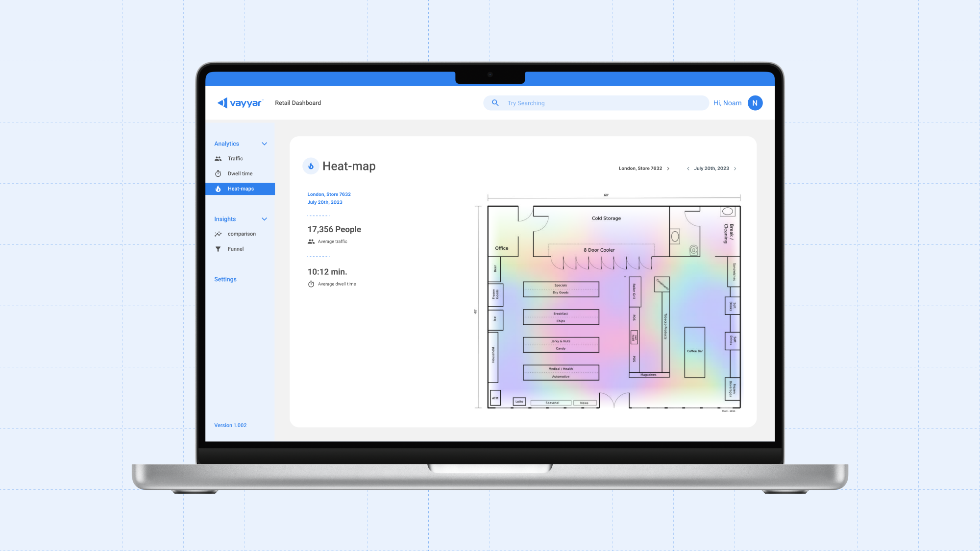Collapse the Analytics section chevron

pos(265,144)
